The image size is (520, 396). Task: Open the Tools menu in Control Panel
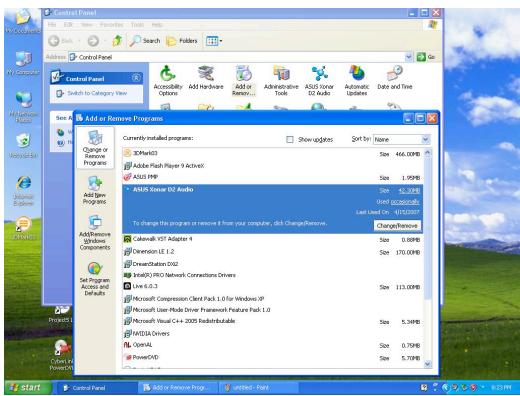click(x=137, y=25)
